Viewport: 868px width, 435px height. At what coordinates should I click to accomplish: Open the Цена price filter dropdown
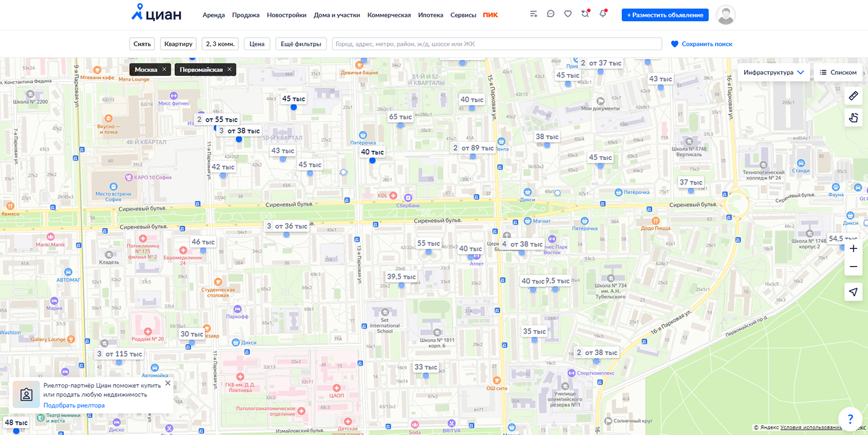coord(257,44)
